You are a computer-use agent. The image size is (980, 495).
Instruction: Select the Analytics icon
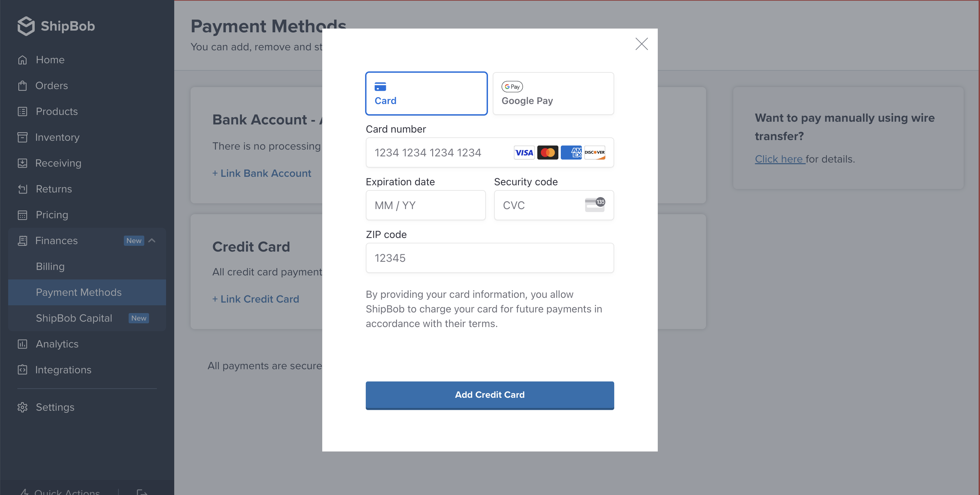(x=22, y=344)
